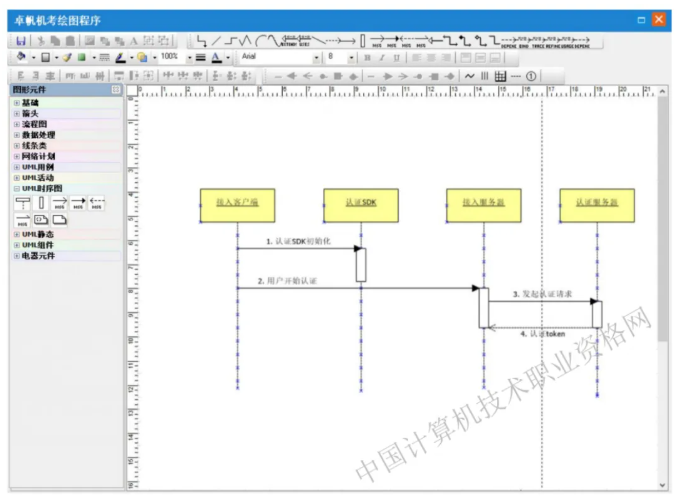The height and width of the screenshot is (498, 677).
Task: Click the circled number 1 toolbar icon
Action: [x=531, y=75]
